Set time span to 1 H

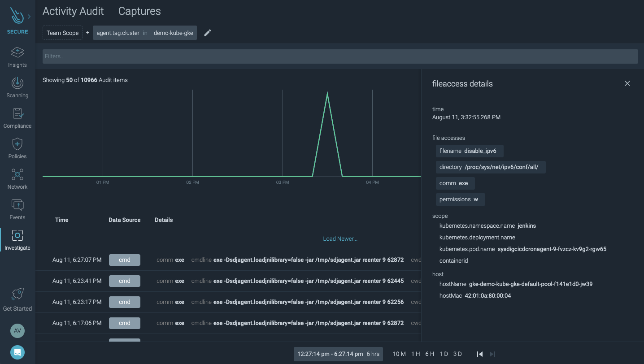416,354
